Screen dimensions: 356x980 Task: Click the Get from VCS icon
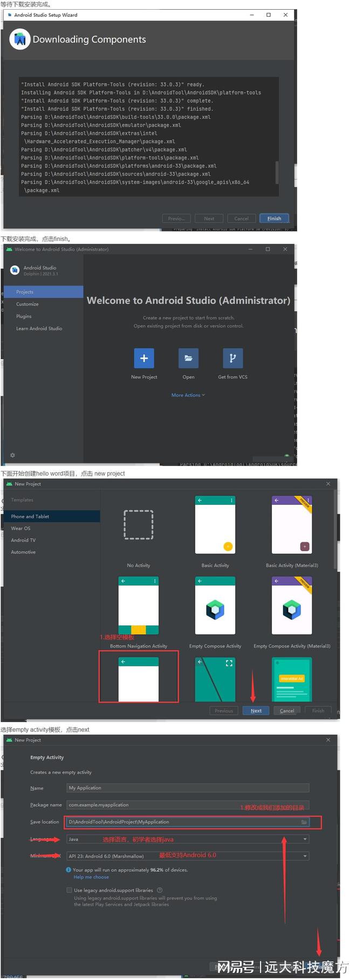coord(232,358)
